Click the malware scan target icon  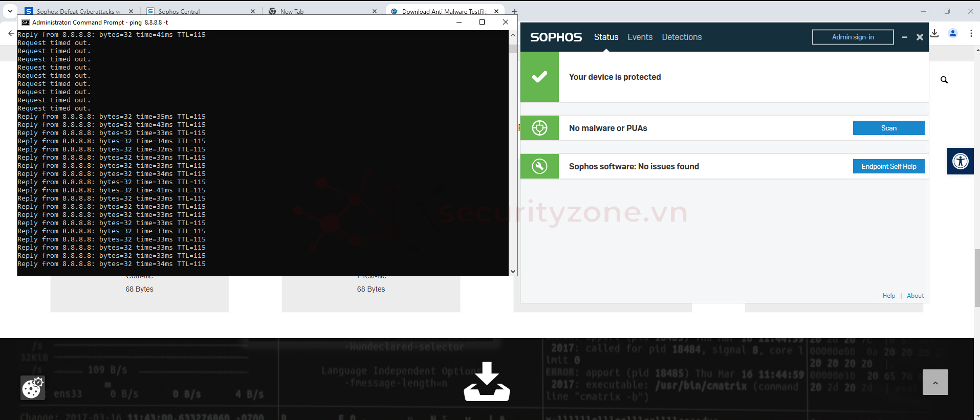pyautogui.click(x=539, y=128)
